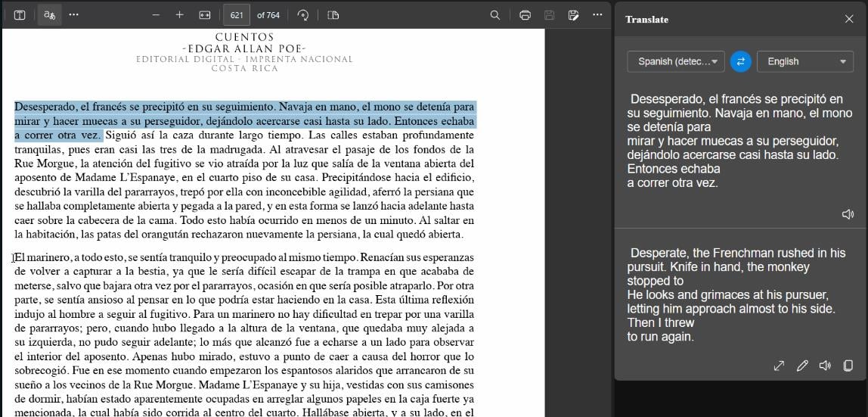Open the Find in document search
This screenshot has width=868, height=417.
point(495,15)
